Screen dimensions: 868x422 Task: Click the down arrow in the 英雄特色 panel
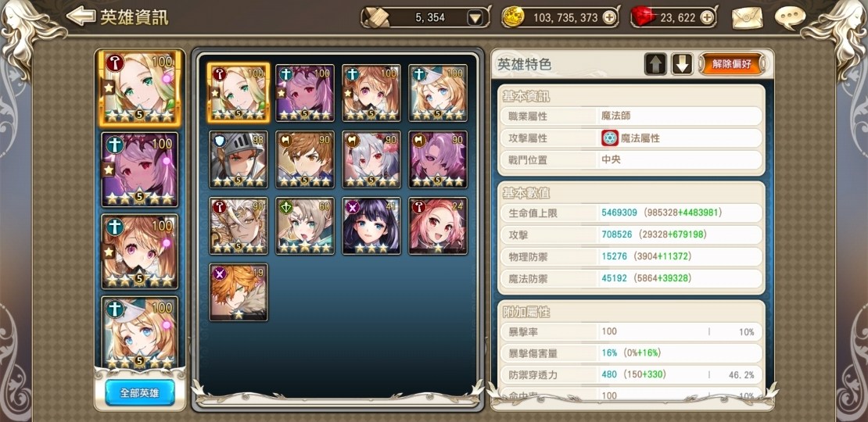(683, 65)
